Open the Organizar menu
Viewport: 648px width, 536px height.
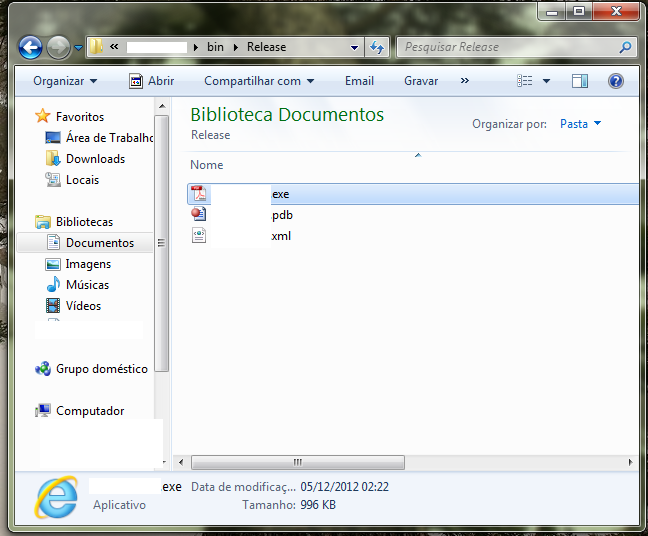[x=65, y=81]
